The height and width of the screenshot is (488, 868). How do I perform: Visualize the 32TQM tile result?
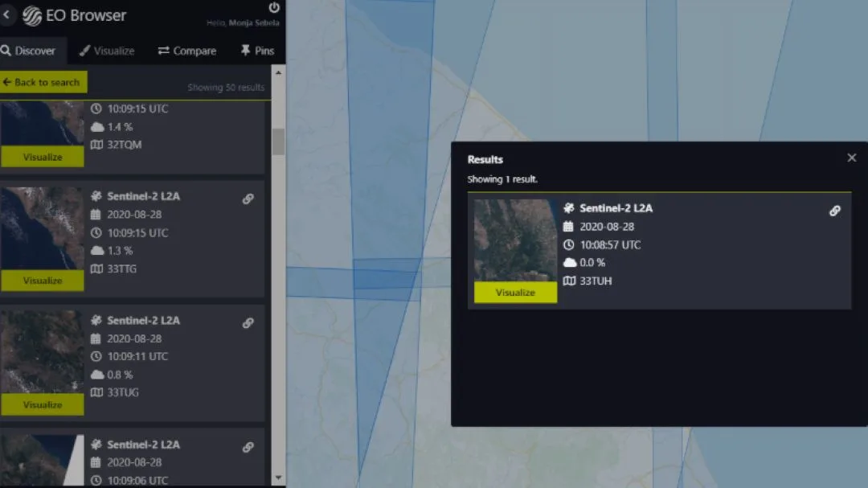click(43, 157)
